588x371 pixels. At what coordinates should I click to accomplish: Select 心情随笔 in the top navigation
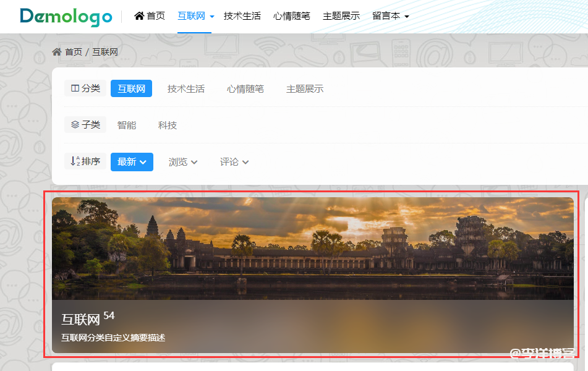(x=291, y=15)
